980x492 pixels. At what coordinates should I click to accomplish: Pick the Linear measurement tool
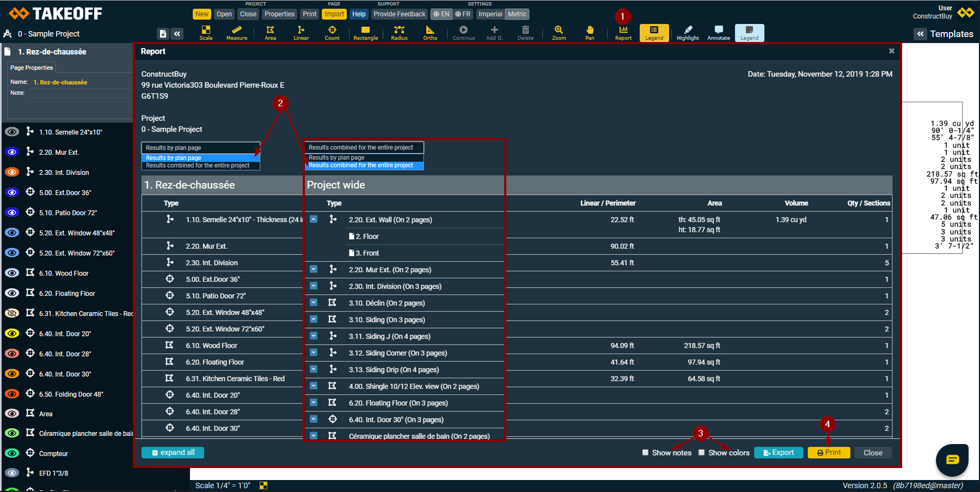[301, 33]
